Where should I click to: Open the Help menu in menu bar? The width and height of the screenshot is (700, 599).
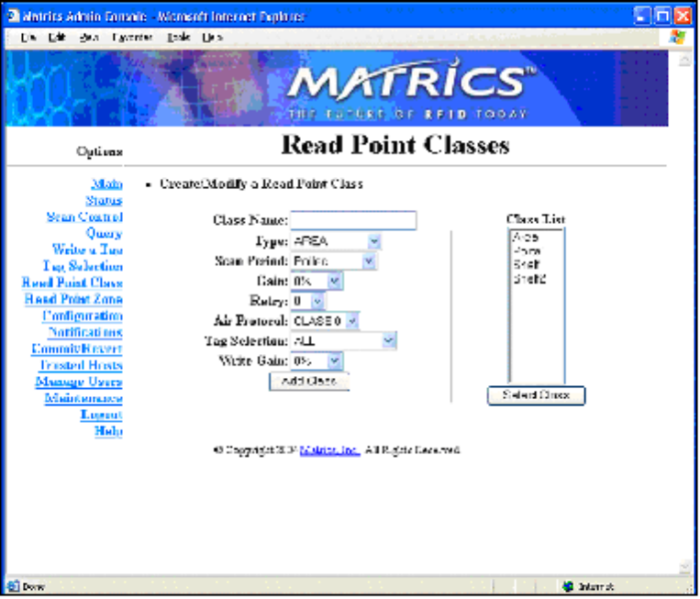tap(212, 38)
